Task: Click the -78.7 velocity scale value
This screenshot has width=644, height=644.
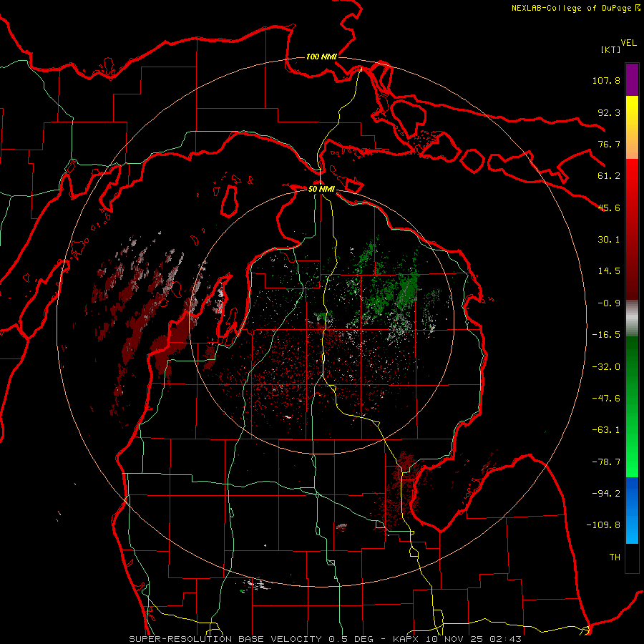Action: pos(606,462)
